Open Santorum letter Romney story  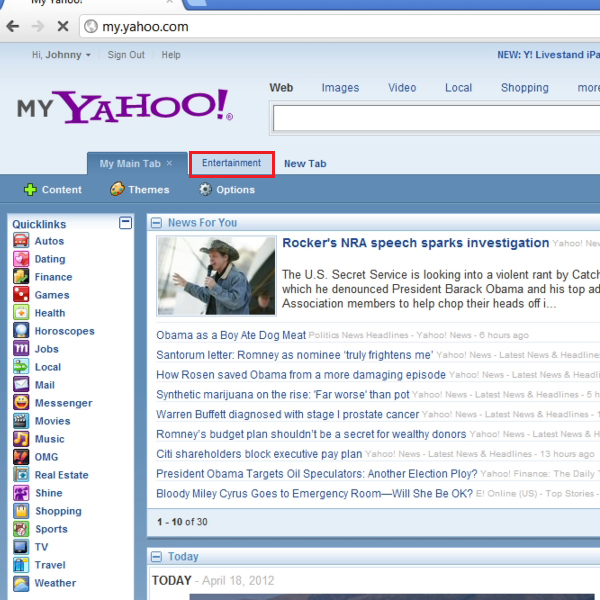295,355
